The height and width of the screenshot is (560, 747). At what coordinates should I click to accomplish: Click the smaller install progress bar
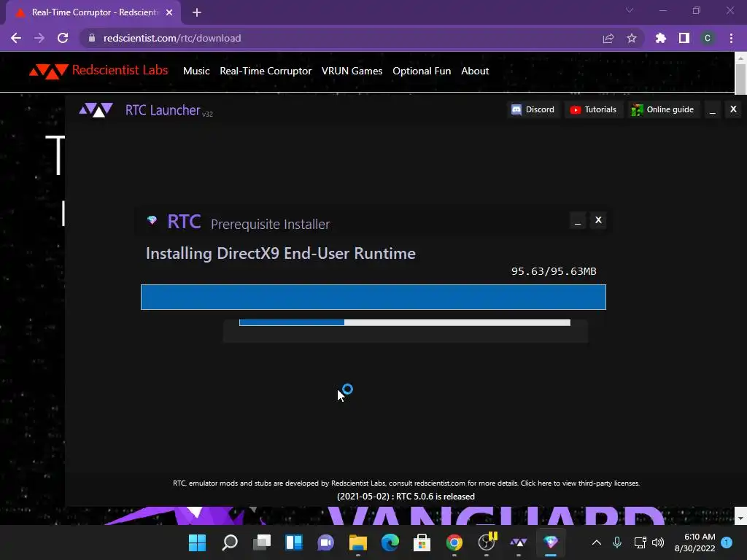(x=404, y=323)
